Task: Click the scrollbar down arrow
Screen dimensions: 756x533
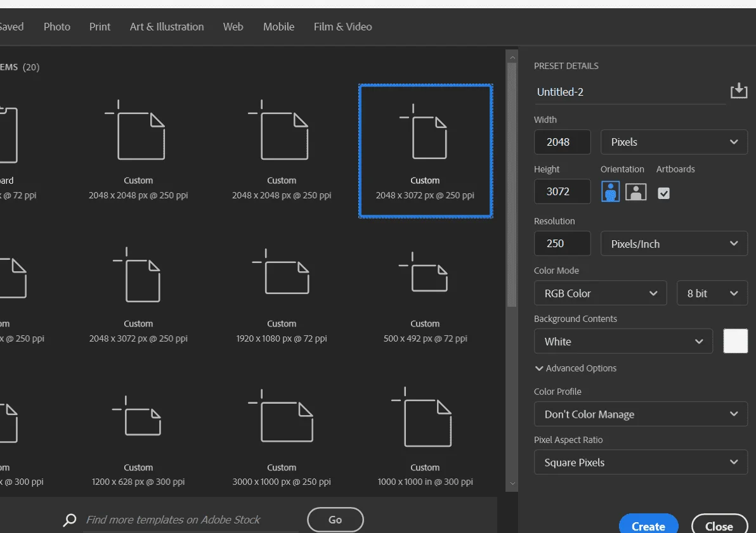Action: point(512,484)
